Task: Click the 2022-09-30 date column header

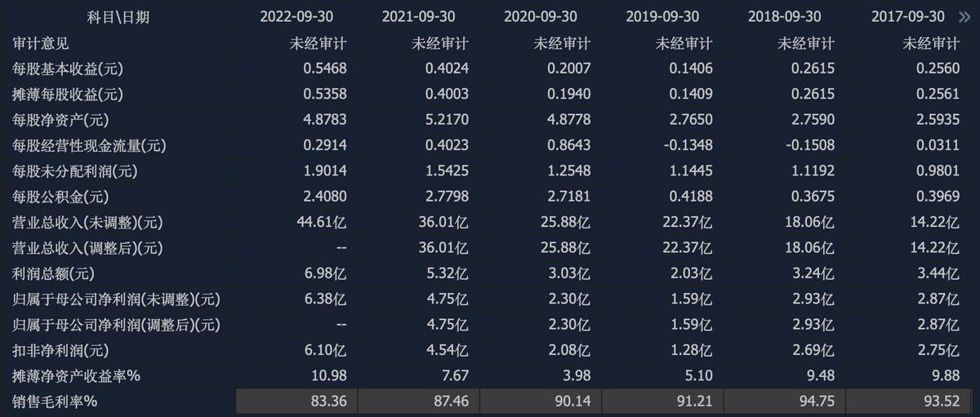Action: tap(296, 17)
